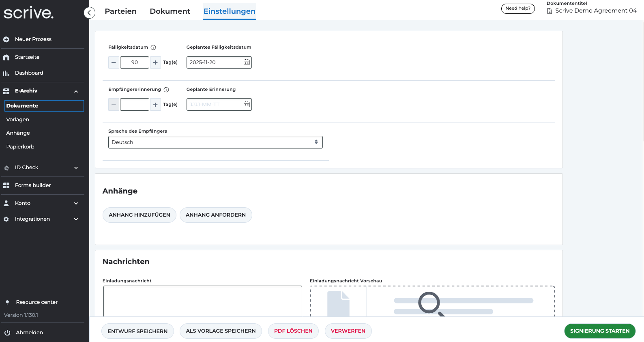This screenshot has width=644, height=342.
Task: Open the Forms builder section
Action: coord(32,185)
